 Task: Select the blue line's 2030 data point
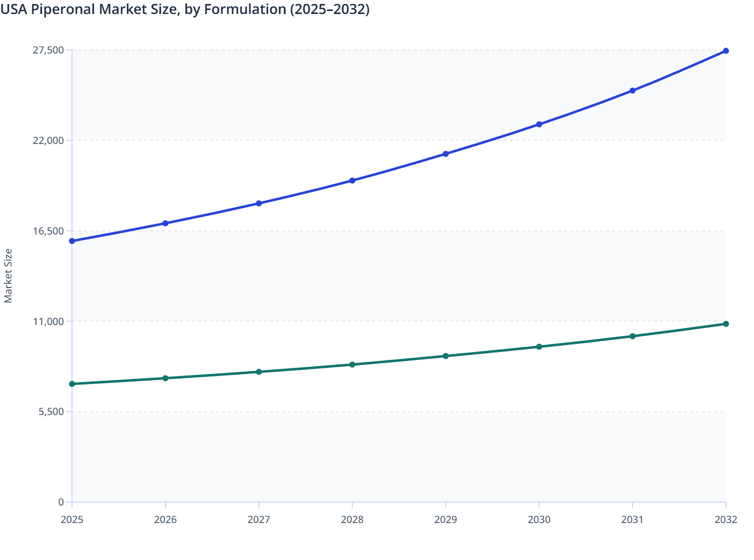538,123
